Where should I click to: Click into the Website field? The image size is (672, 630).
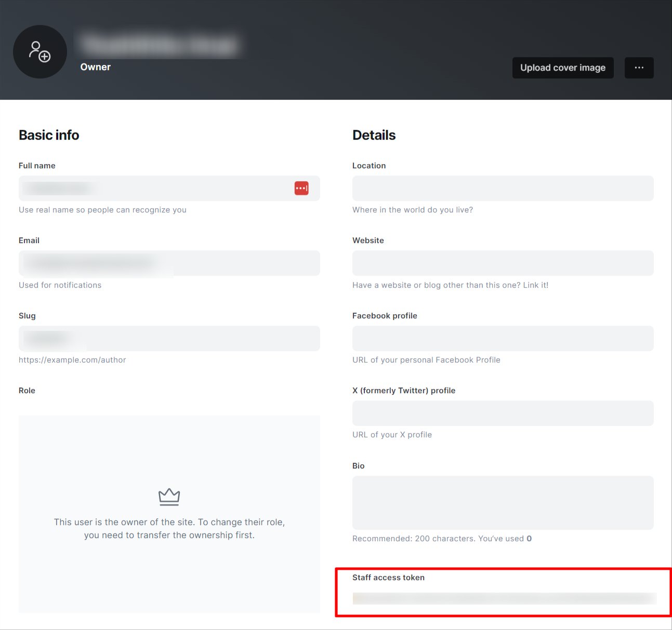[503, 263]
